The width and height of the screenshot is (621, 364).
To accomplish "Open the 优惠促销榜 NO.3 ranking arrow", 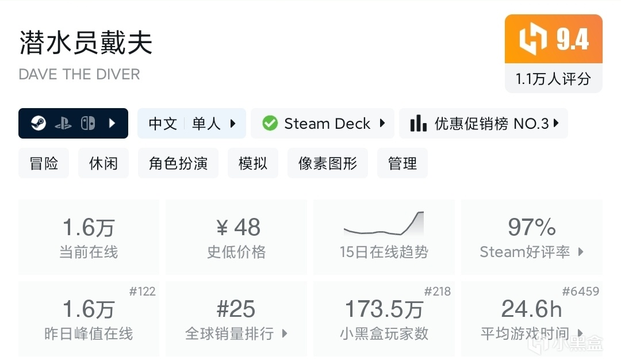I will [x=556, y=124].
